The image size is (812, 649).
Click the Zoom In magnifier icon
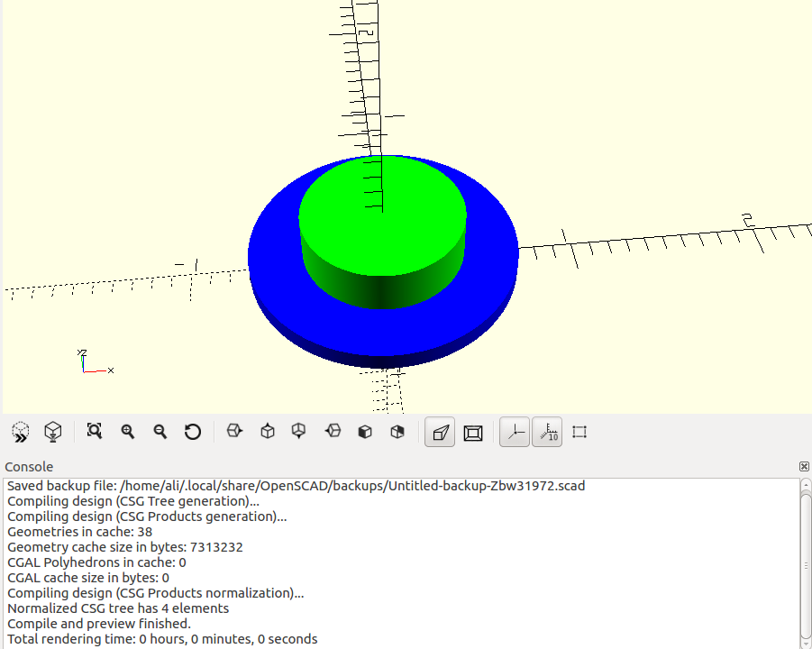click(127, 432)
